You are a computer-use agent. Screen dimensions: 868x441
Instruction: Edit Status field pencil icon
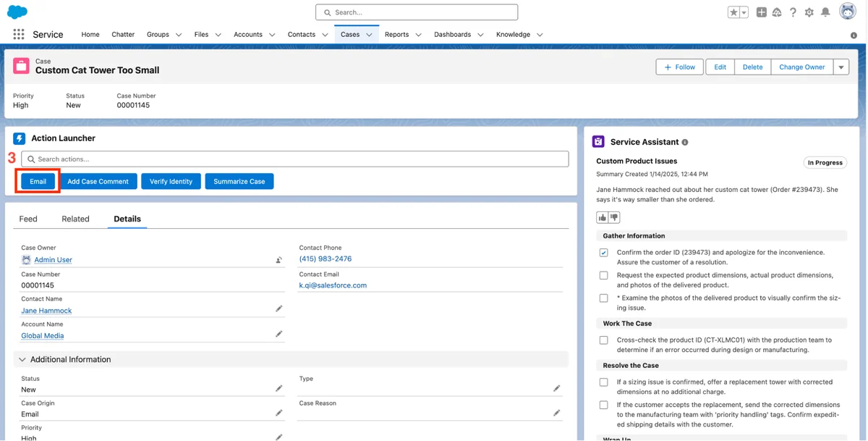279,388
